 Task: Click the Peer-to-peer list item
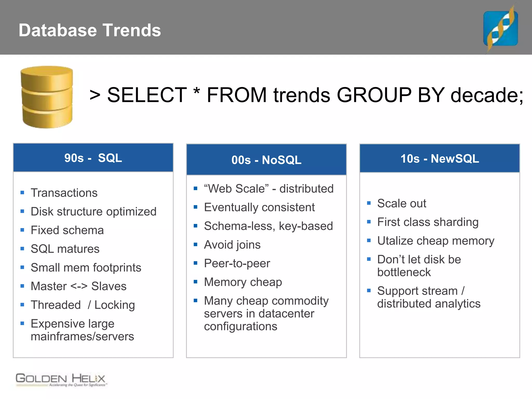tap(237, 263)
